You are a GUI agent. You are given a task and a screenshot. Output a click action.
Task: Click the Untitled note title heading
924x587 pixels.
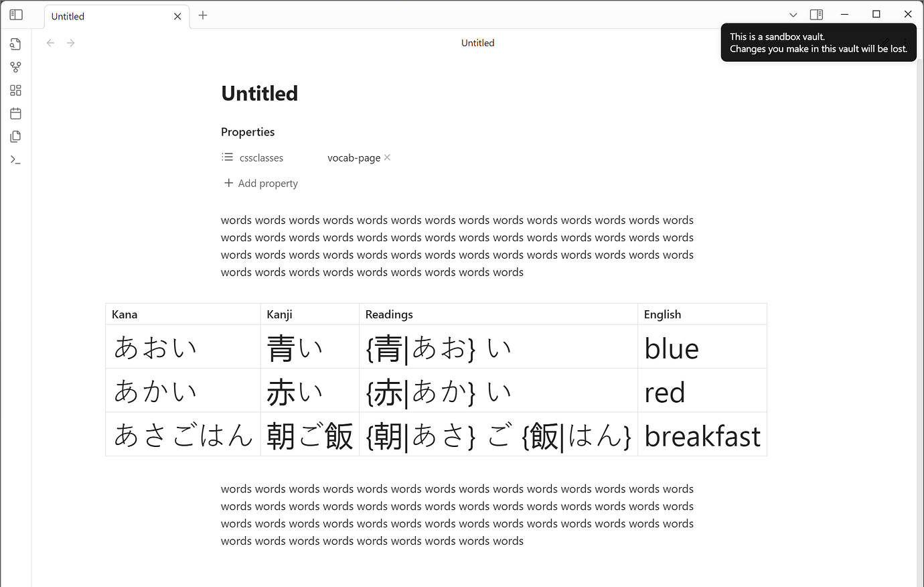tap(260, 93)
